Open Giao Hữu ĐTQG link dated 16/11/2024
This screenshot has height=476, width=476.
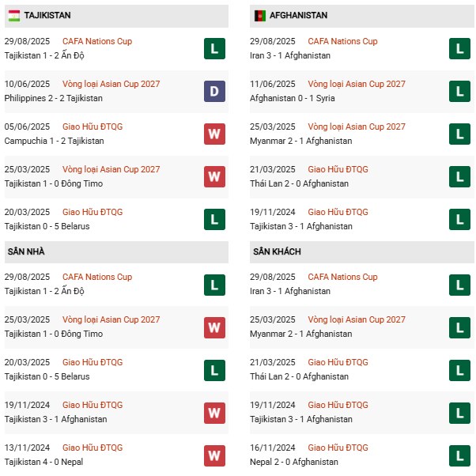[x=338, y=448]
